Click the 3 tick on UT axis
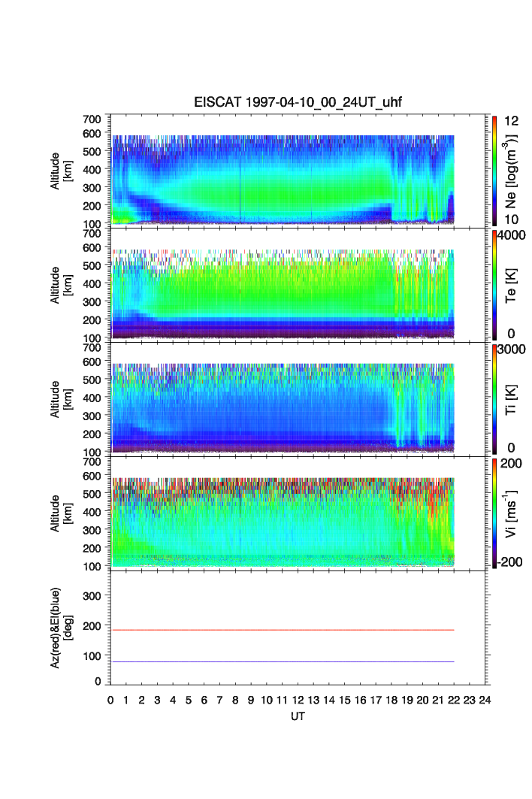The width and height of the screenshot is (532, 799). pyautogui.click(x=158, y=700)
